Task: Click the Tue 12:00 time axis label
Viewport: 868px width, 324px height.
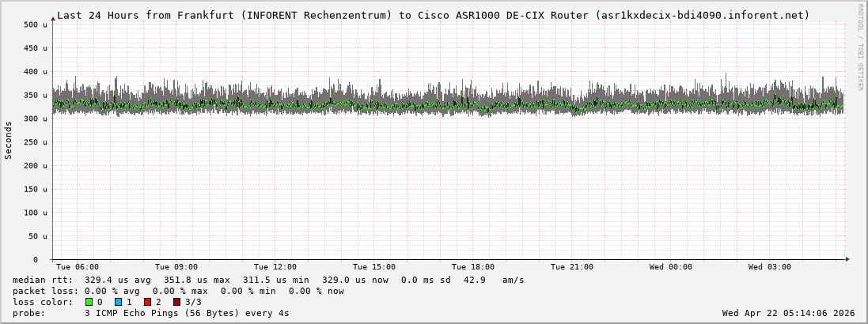Action: click(275, 267)
